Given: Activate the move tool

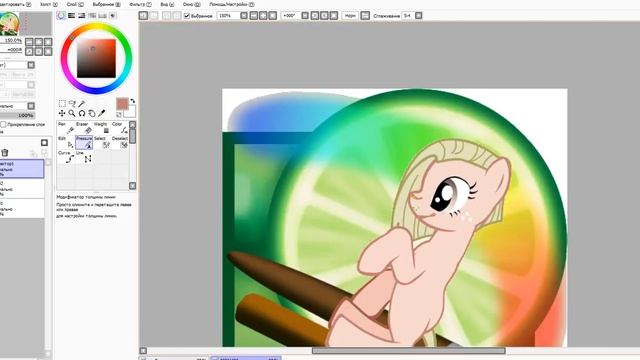Looking at the screenshot, I should click(62, 113).
